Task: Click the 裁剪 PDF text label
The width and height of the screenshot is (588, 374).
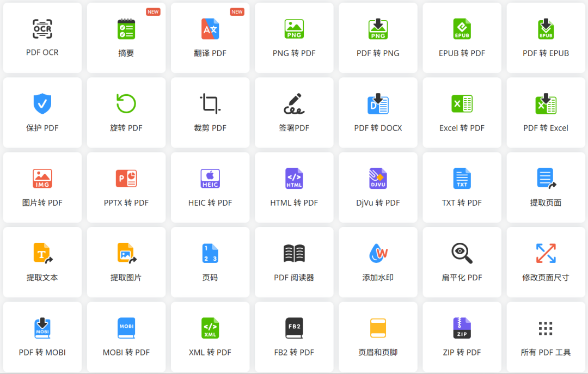Action: coord(210,128)
